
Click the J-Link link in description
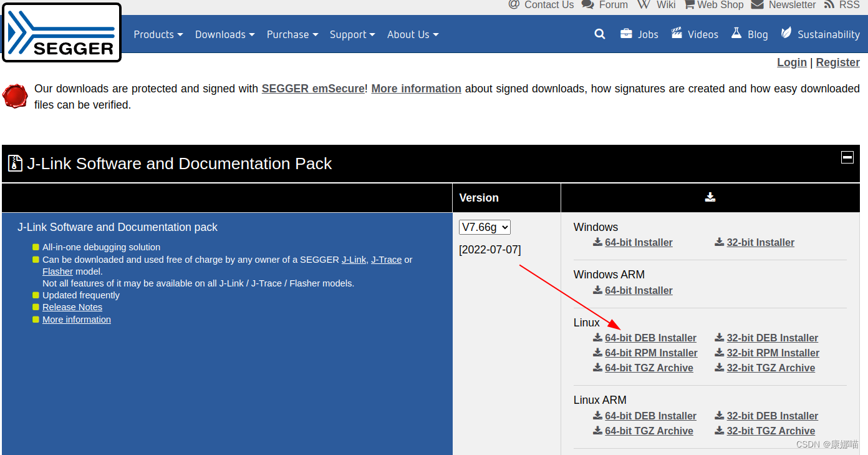(x=354, y=260)
